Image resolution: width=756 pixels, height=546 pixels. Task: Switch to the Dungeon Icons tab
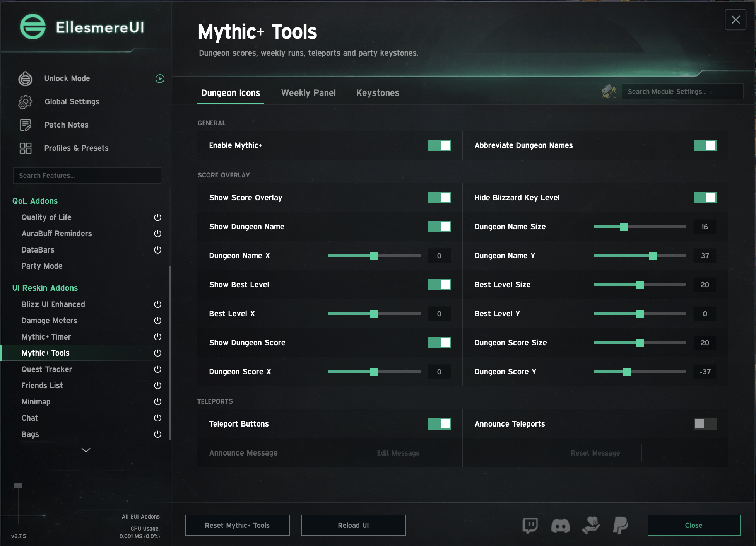(231, 93)
